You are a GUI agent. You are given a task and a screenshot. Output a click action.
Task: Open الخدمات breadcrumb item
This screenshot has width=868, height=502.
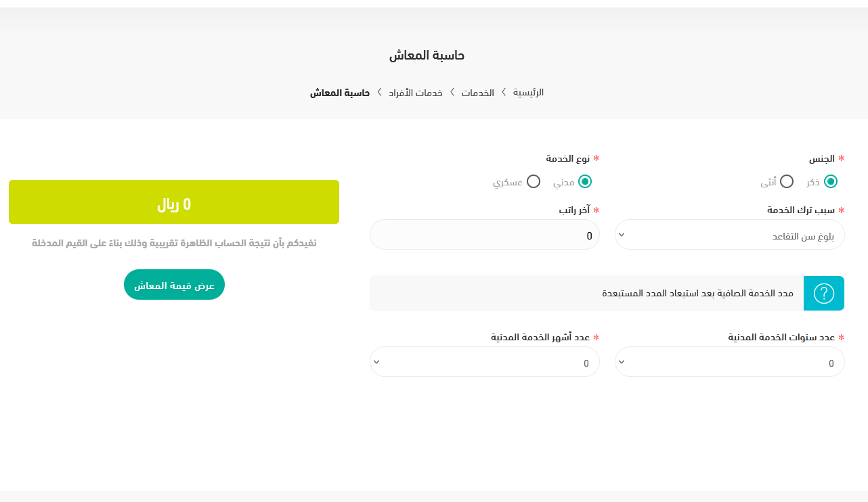tap(478, 92)
